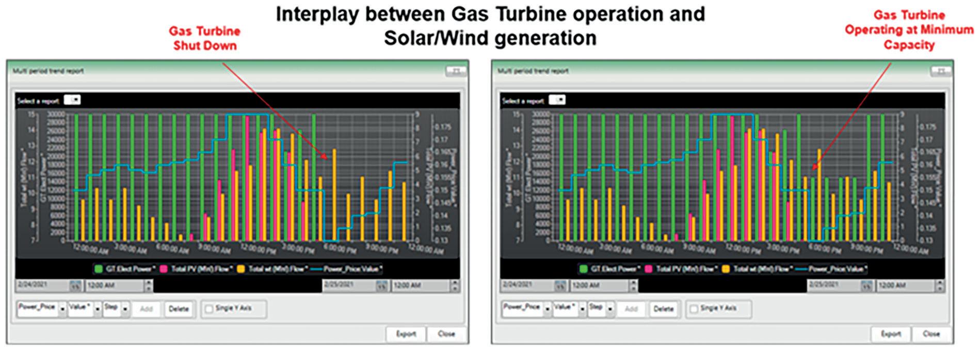The width and height of the screenshot is (980, 350).
Task: Expand Power_Price dropdown in left window
Action: point(62,309)
